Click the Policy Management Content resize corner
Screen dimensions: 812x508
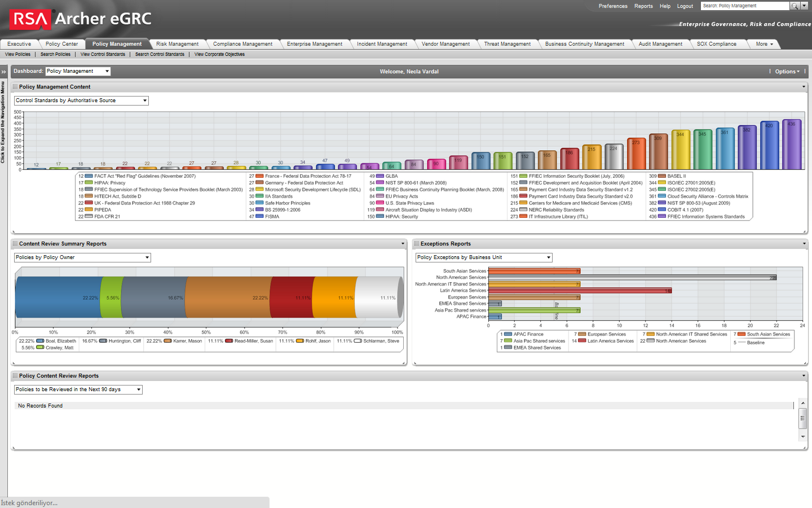coord(805,231)
